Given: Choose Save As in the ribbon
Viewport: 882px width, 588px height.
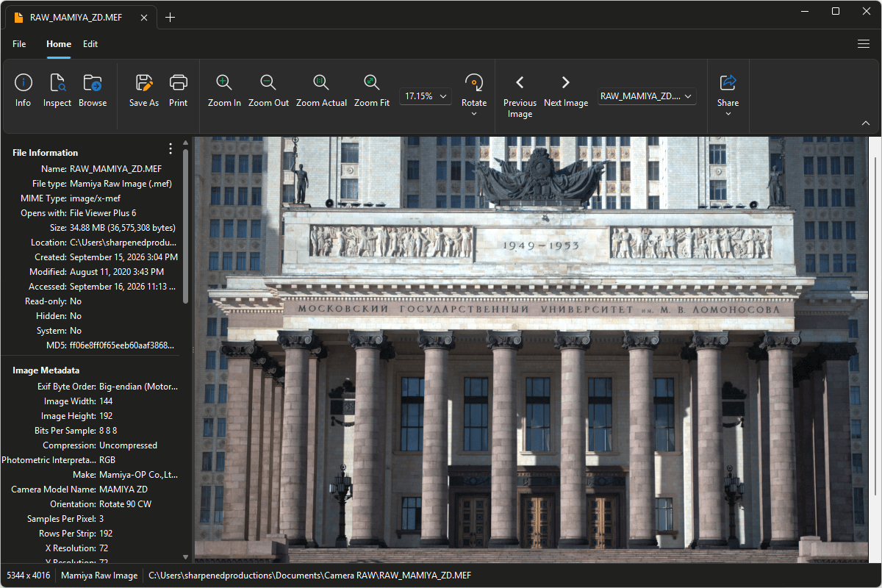Looking at the screenshot, I should 144,90.
